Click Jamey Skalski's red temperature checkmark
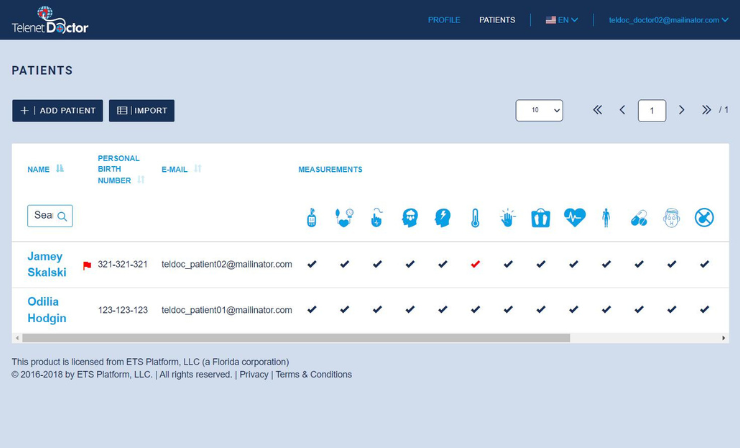This screenshot has height=448, width=740. [x=475, y=264]
